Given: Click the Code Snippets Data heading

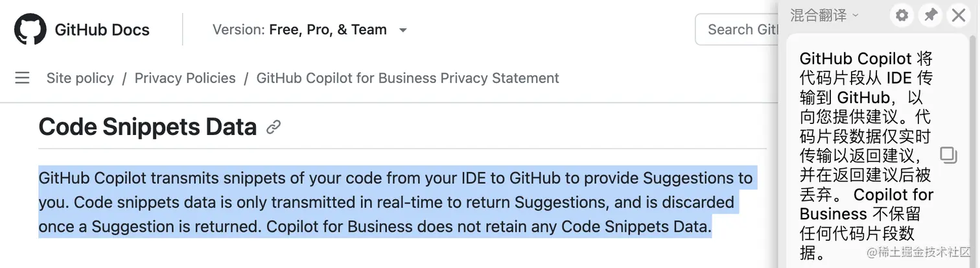Looking at the screenshot, I should pos(148,127).
